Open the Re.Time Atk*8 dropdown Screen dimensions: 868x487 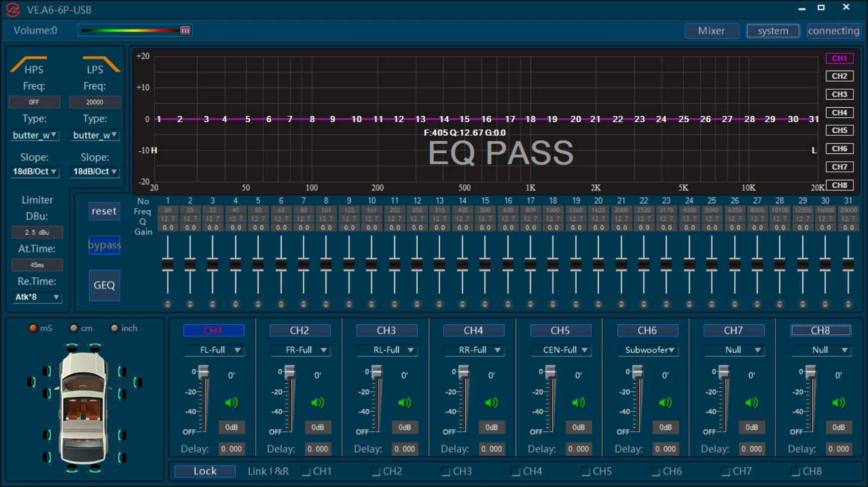(37, 297)
